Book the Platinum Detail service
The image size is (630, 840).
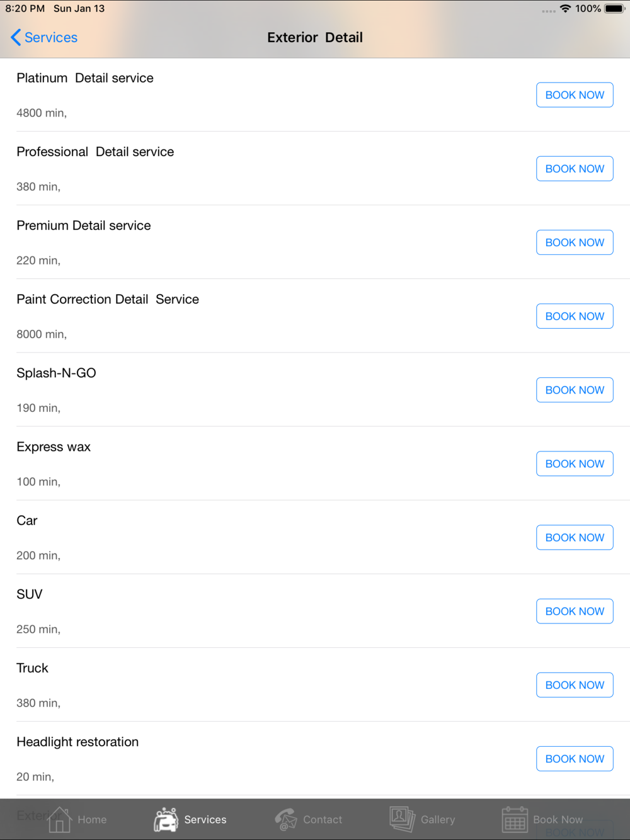click(575, 95)
